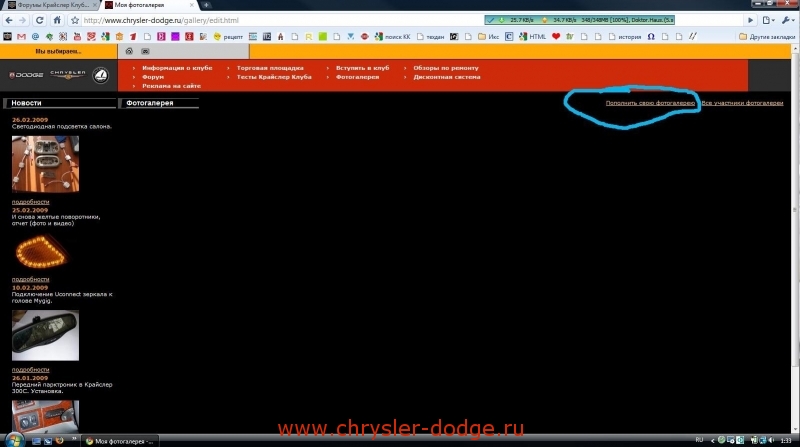Open 'Тесты Крайслер Клуба' menu item
The height and width of the screenshot is (447, 800).
[x=274, y=77]
